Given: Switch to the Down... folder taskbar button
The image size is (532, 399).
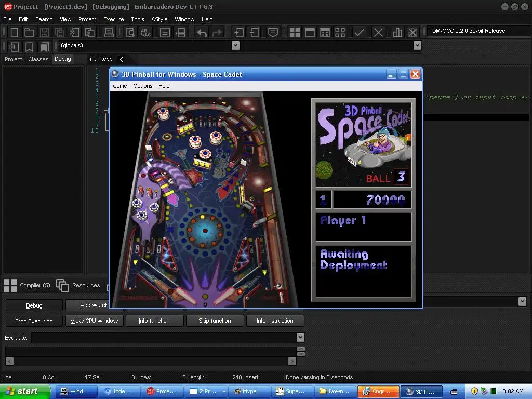Looking at the screenshot, I should (x=335, y=391).
